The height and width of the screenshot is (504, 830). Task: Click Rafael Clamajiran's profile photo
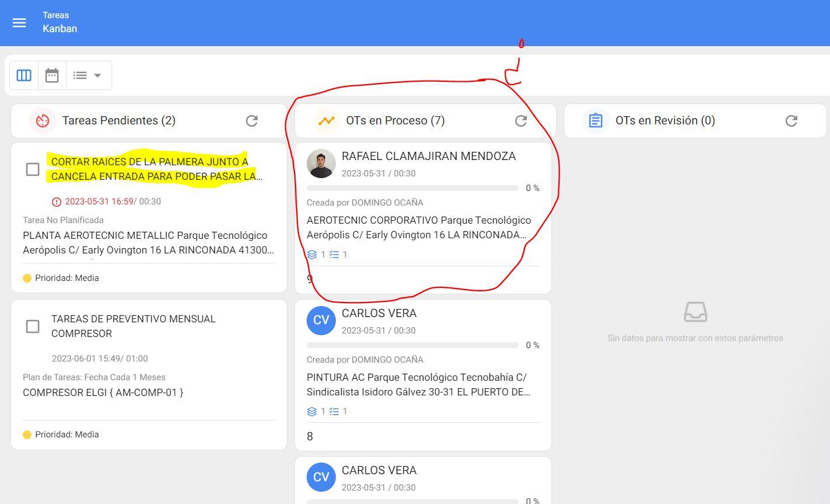[321, 164]
